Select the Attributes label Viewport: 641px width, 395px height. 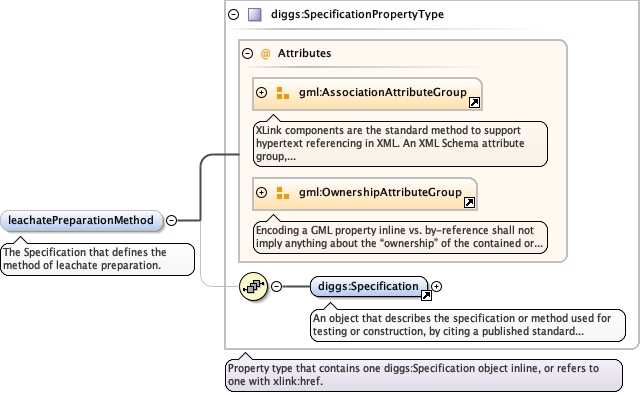tap(305, 53)
